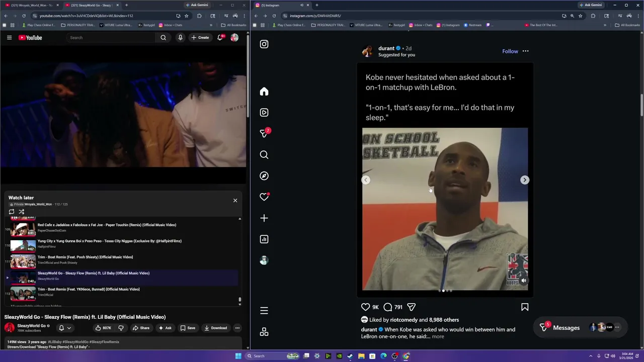Expand the channel notification bell dropdown
Viewport: 644px width, 362px height.
pyautogui.click(x=65, y=328)
